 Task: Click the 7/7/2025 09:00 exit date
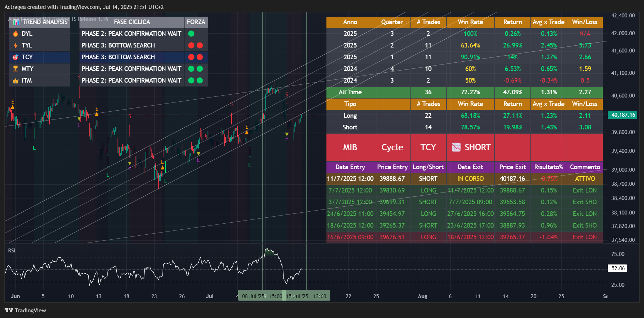click(x=470, y=202)
